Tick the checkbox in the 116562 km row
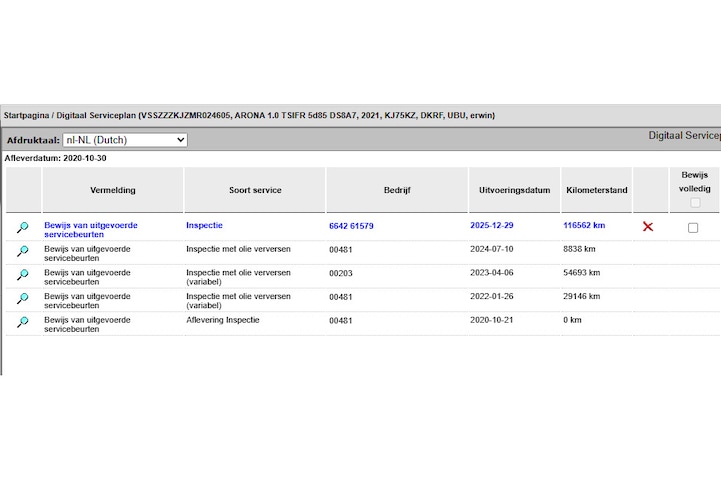The width and height of the screenshot is (721, 480). [693, 228]
